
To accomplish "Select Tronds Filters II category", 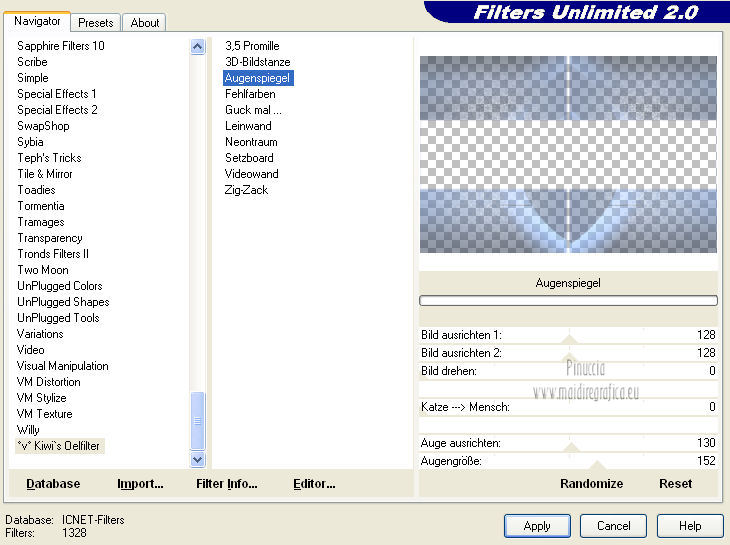I will point(53,254).
